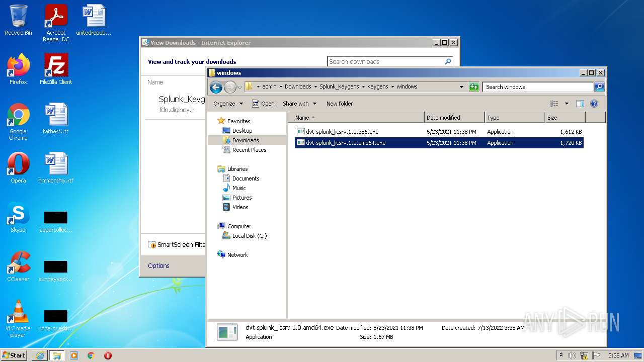The image size is (644, 362).
Task: Select the unitedrepub Word document icon
Action: pos(94,20)
